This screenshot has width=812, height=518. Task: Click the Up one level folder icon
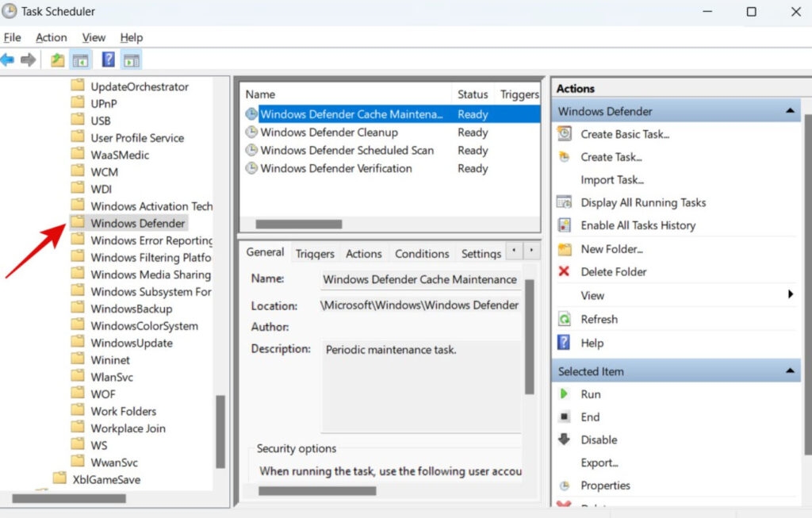(x=57, y=60)
